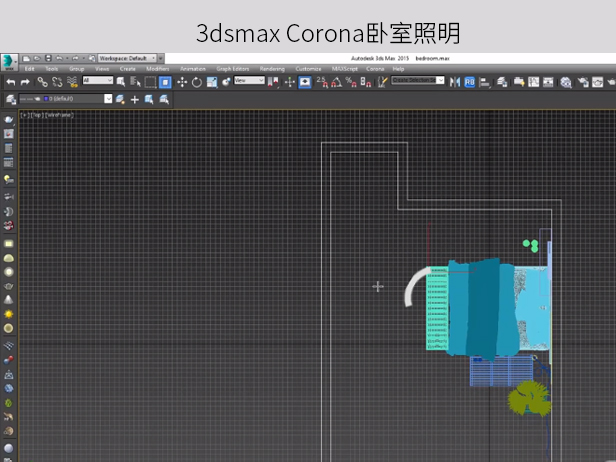Click the Rectangular Selection Region icon

pyautogui.click(x=150, y=82)
